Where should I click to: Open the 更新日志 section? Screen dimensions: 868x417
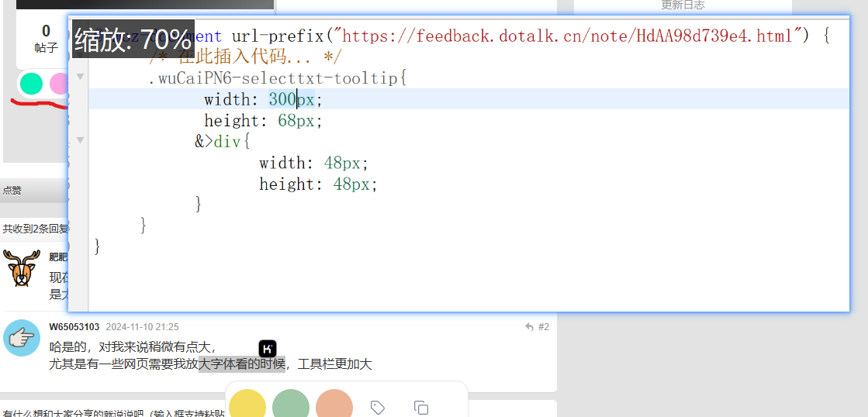683,5
